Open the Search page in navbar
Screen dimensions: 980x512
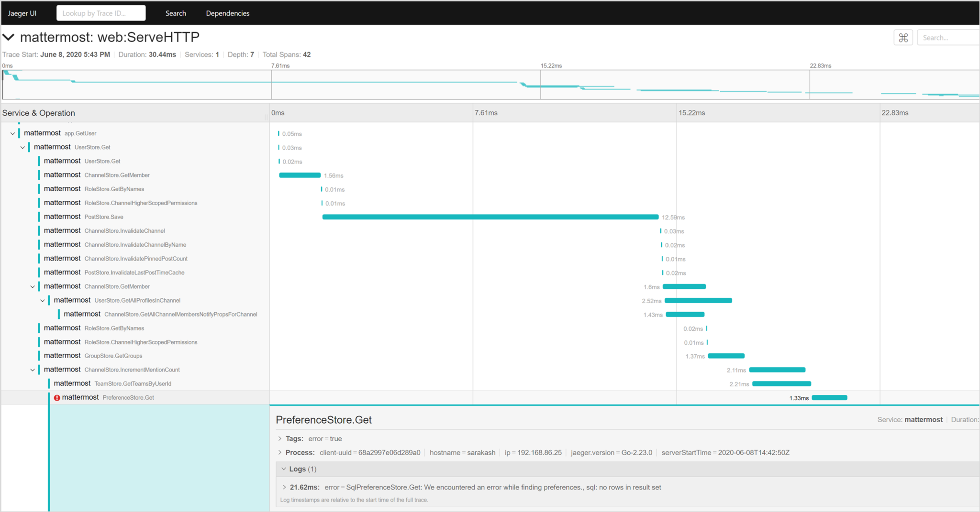click(176, 13)
